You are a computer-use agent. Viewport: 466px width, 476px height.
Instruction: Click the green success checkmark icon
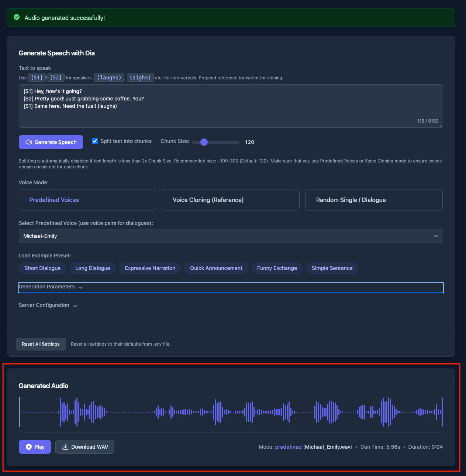click(17, 17)
